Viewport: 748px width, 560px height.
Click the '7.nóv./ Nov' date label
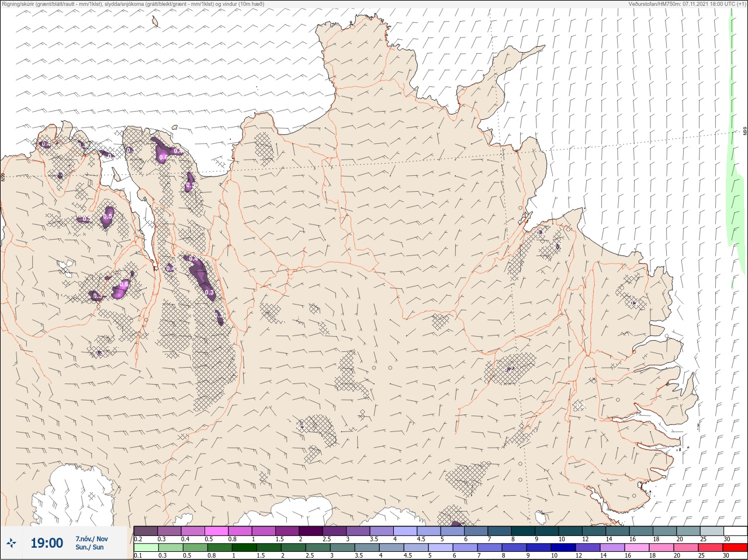click(92, 539)
